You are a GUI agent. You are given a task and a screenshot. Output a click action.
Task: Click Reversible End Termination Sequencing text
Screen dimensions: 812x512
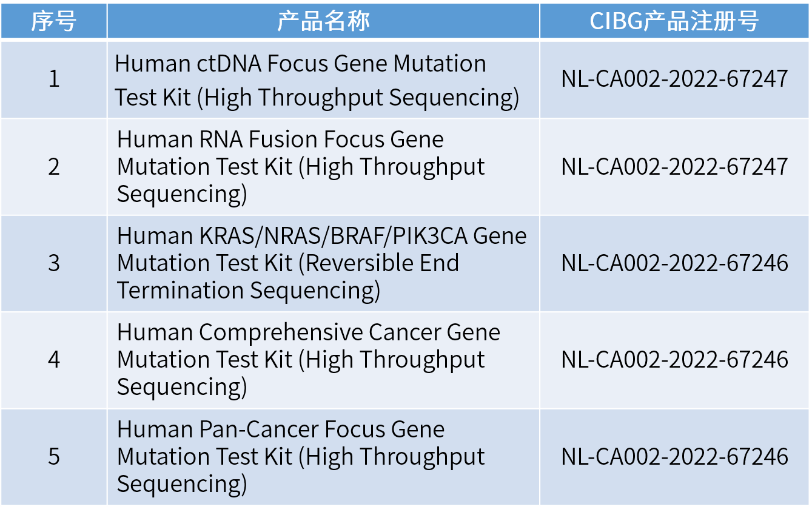[288, 277]
